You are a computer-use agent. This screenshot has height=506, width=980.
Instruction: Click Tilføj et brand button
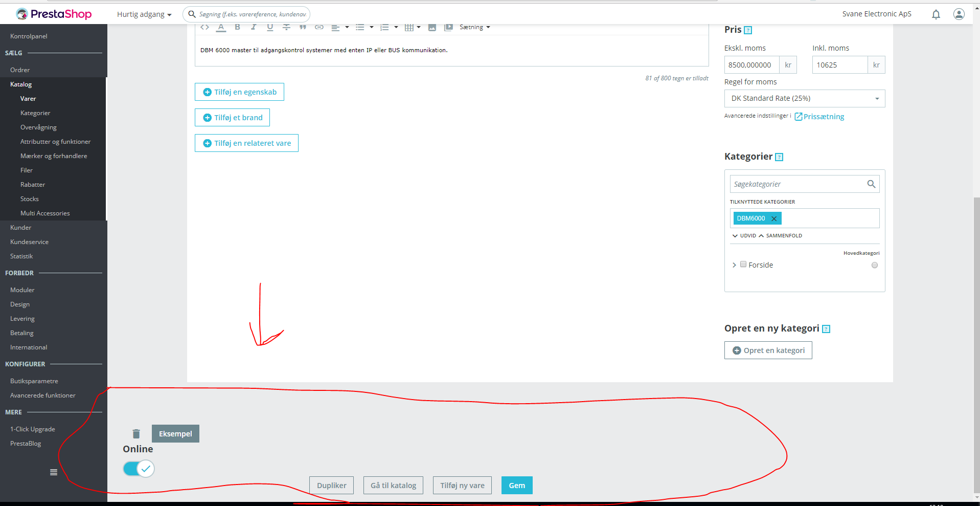click(232, 118)
